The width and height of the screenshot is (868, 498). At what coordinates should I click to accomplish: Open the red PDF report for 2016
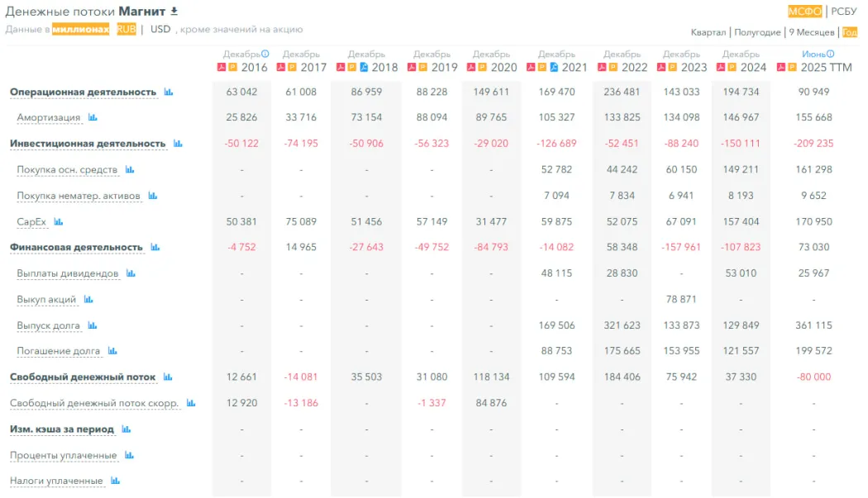222,68
